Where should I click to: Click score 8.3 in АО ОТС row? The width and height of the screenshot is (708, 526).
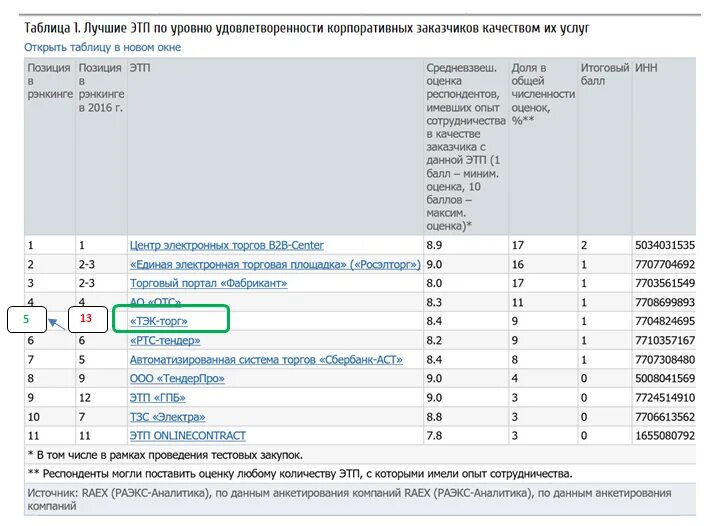pos(434,302)
